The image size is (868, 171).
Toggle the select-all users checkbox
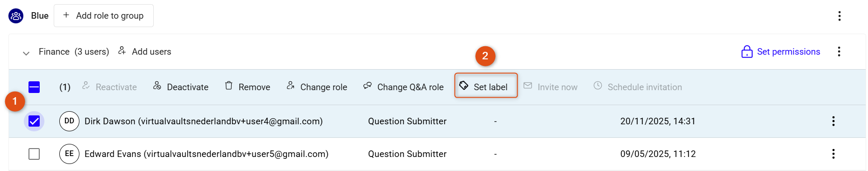pyautogui.click(x=34, y=87)
